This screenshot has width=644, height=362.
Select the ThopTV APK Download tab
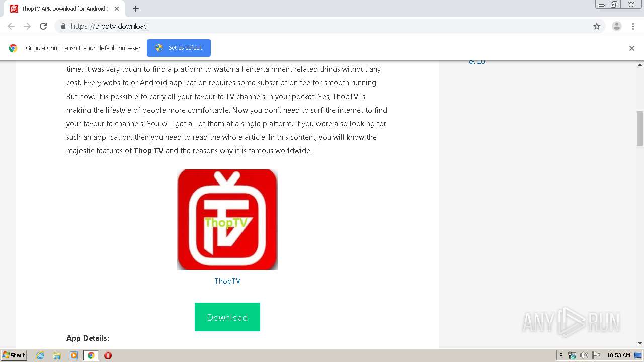pyautogui.click(x=64, y=9)
